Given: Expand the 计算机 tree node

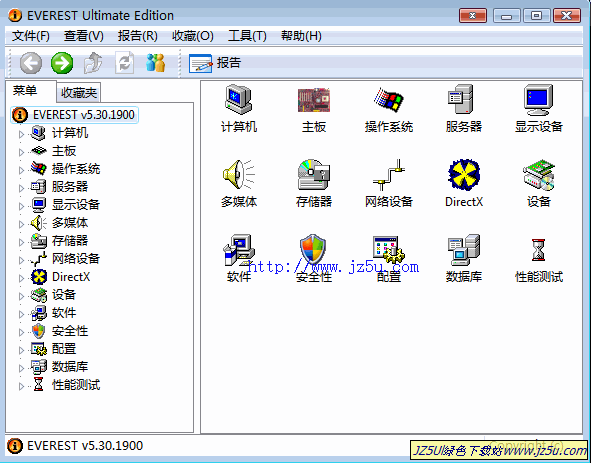Looking at the screenshot, I should pyautogui.click(x=21, y=134).
